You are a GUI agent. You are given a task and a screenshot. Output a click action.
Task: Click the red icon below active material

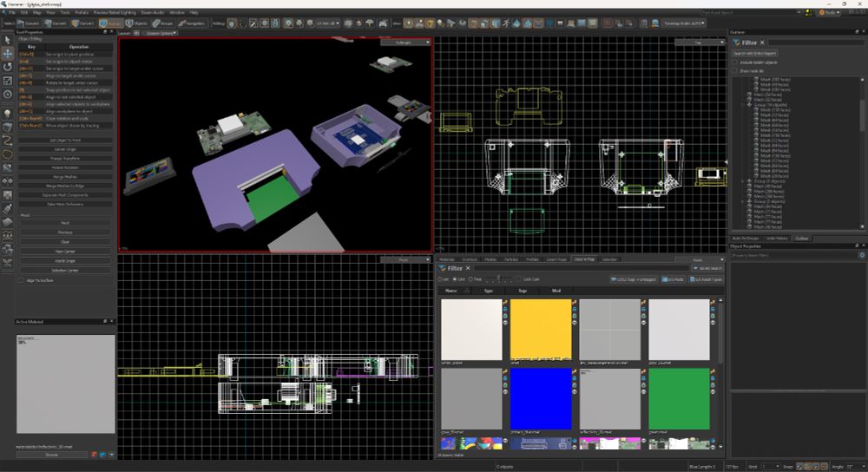point(95,455)
